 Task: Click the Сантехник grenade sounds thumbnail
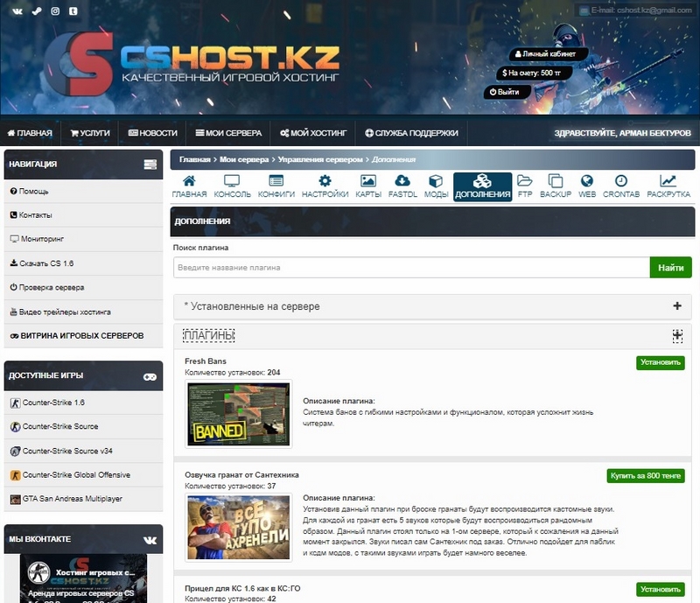tap(238, 528)
